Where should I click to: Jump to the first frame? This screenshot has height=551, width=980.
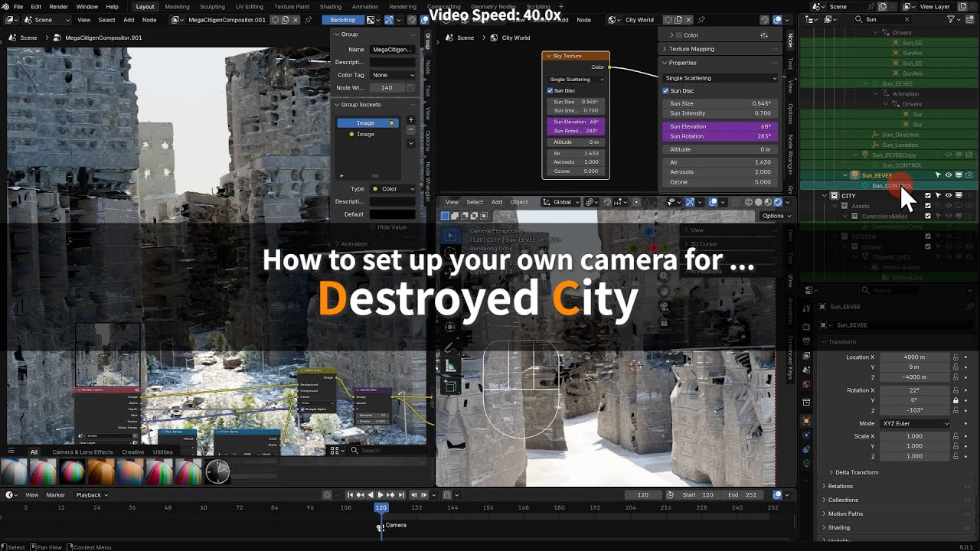pos(350,495)
